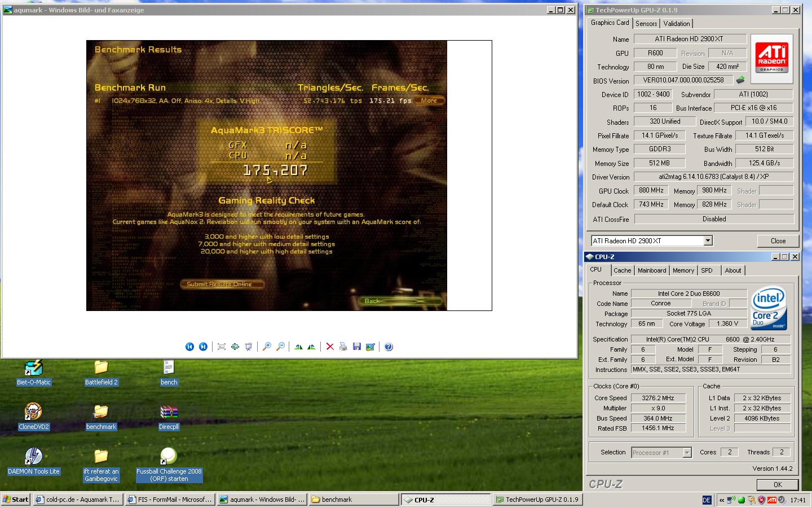The height and width of the screenshot is (508, 812).
Task: Delete the image with red X icon
Action: 330,347
